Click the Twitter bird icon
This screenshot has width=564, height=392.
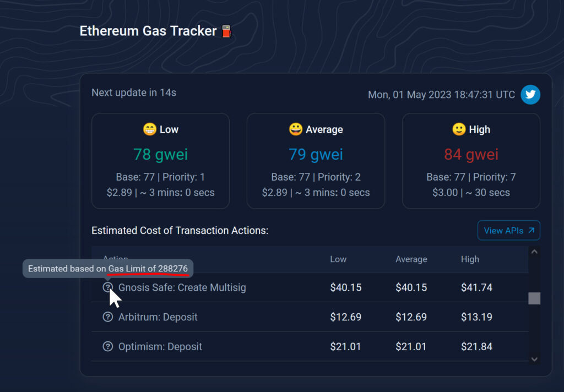(530, 95)
